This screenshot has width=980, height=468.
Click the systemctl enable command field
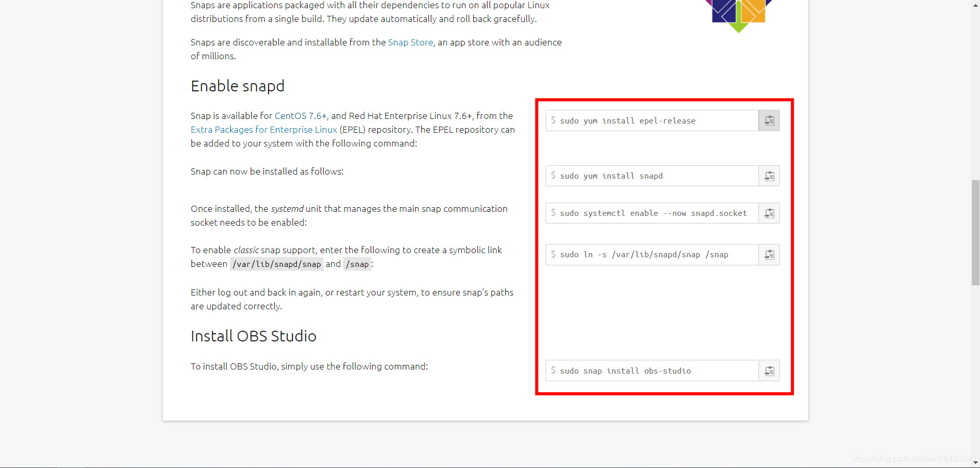tap(652, 213)
